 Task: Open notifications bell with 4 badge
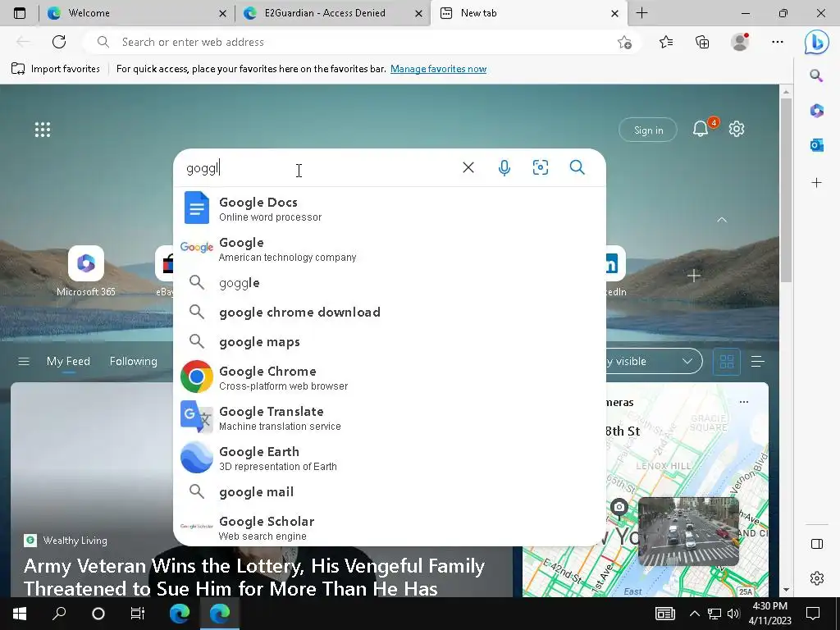pyautogui.click(x=701, y=129)
